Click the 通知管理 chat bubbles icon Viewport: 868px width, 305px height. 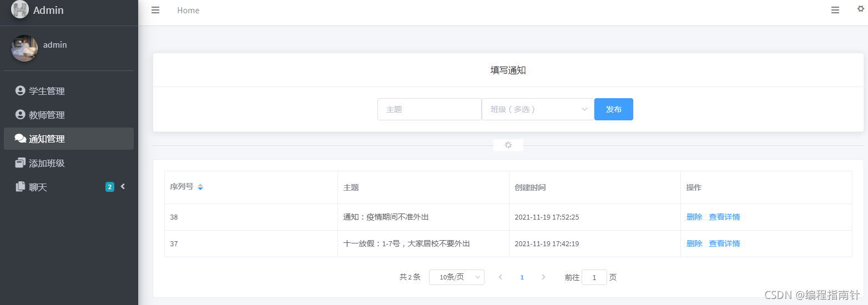coord(21,139)
